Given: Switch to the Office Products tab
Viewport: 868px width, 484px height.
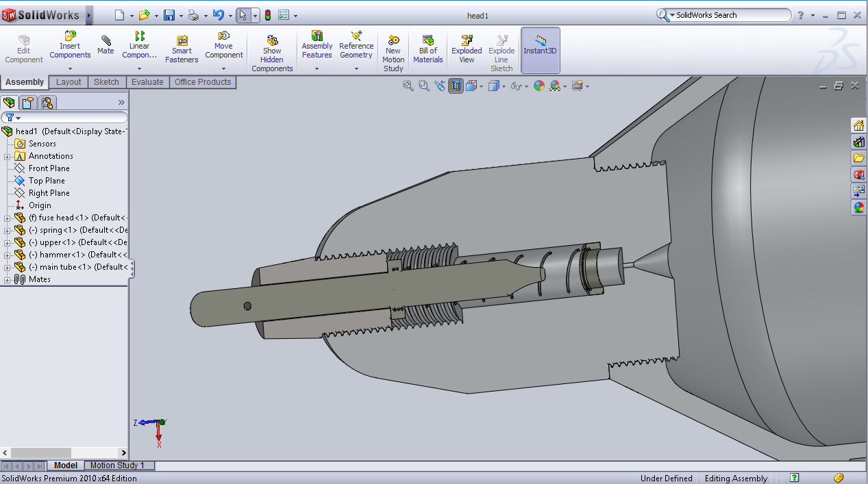Looking at the screenshot, I should pos(203,82).
